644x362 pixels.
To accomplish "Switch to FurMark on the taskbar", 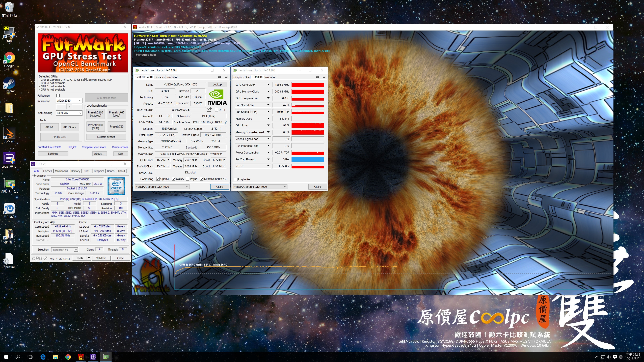I will coord(81,357).
